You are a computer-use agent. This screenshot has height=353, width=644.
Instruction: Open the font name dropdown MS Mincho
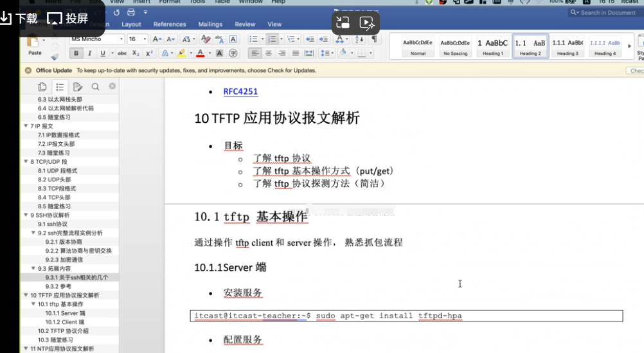[x=97, y=39]
